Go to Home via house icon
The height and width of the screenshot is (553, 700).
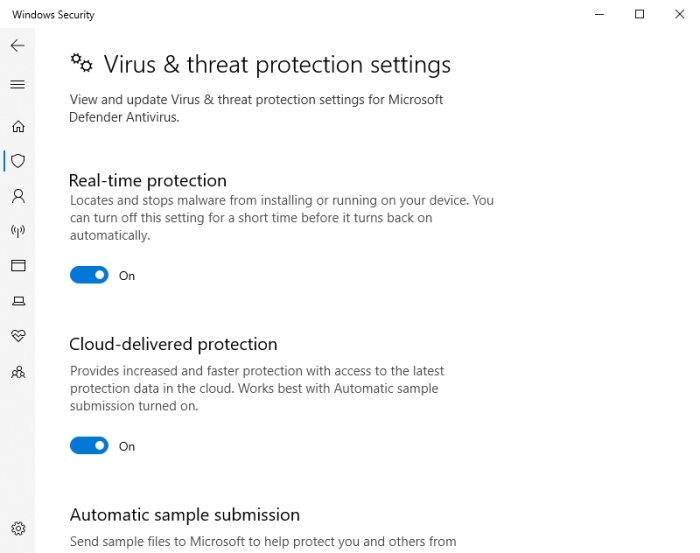click(x=18, y=126)
